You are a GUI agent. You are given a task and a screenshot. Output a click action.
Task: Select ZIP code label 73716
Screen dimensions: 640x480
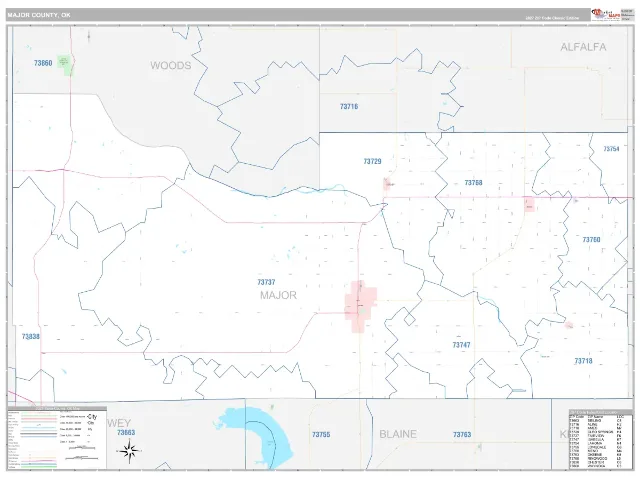[349, 107]
